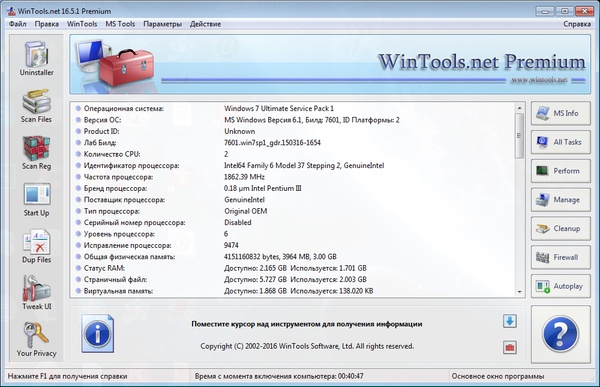Image resolution: width=600 pixels, height=387 pixels.
Task: Open the Правка menu
Action: [x=47, y=24]
